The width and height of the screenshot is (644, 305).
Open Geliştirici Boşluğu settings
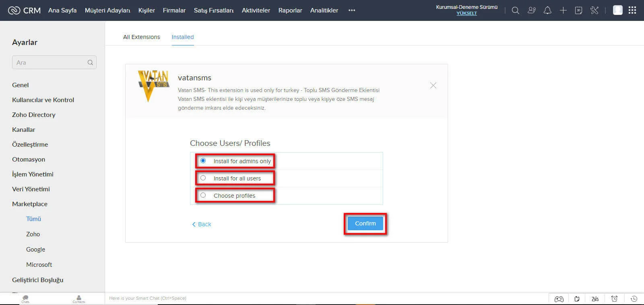38,280
